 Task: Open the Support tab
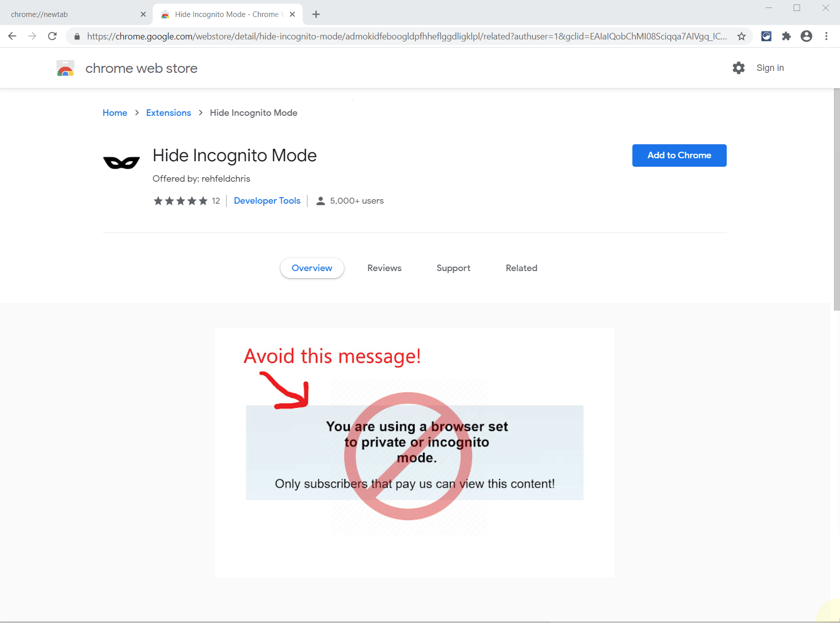pos(453,268)
